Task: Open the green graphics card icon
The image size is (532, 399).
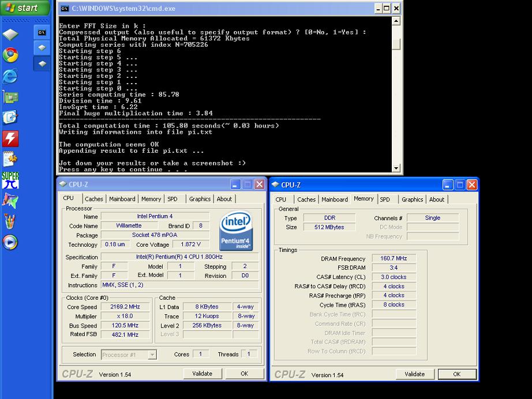Action: [x=10, y=97]
